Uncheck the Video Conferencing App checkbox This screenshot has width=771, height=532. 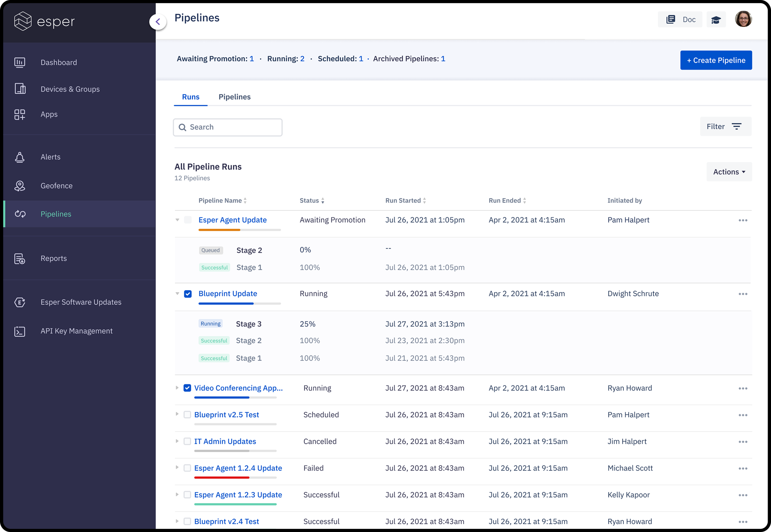click(x=187, y=388)
